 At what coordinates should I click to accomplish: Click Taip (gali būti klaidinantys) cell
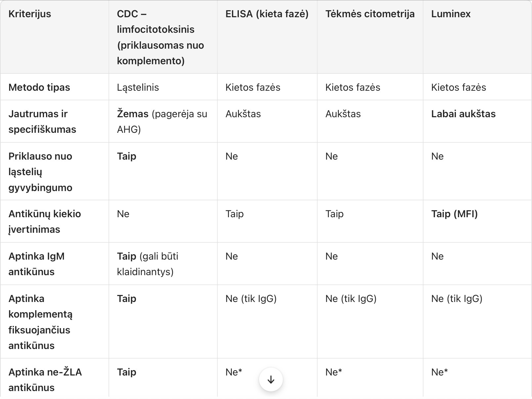point(148,264)
